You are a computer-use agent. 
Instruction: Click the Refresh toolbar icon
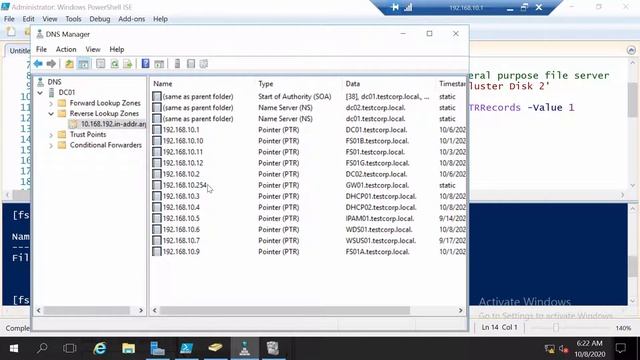pos(114,64)
